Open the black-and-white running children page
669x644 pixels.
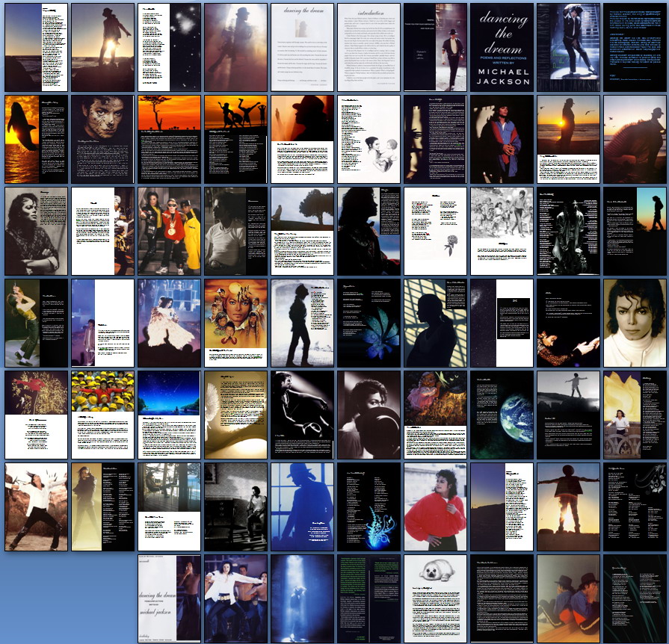(502, 231)
